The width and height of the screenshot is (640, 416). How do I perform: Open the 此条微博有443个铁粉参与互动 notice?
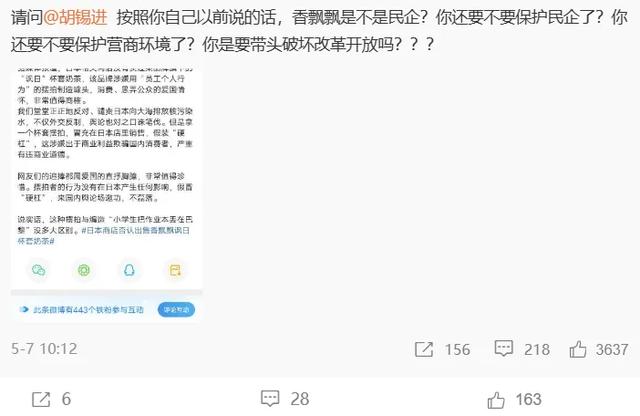88,310
